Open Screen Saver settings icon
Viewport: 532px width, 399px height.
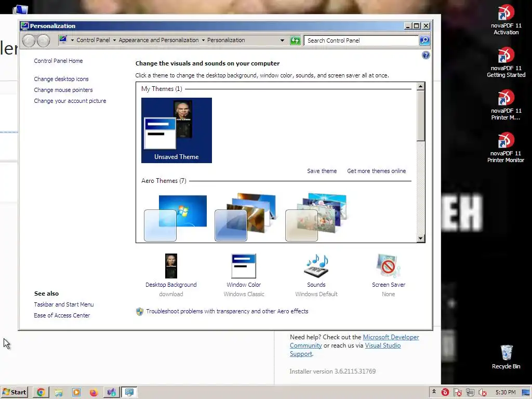pyautogui.click(x=389, y=266)
